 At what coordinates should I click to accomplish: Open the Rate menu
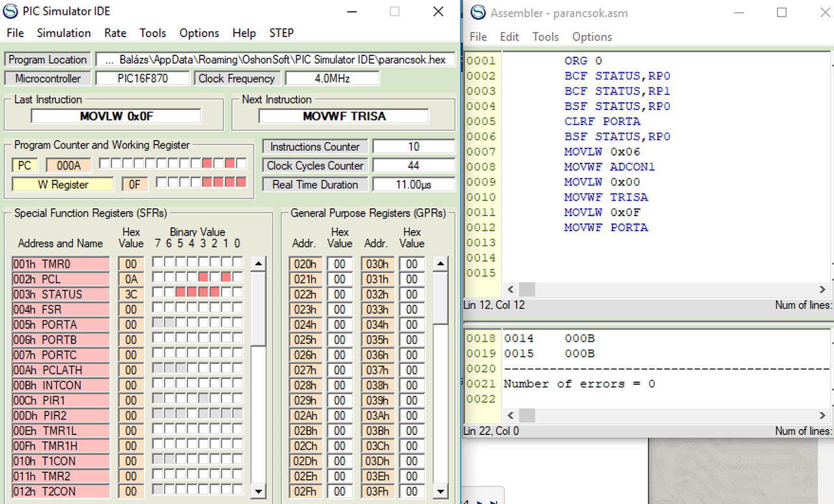tap(115, 33)
